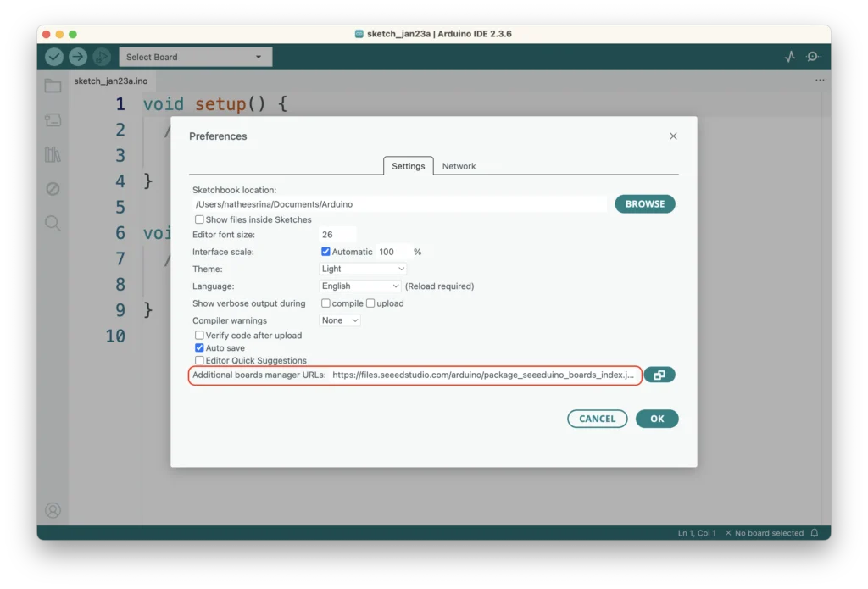This screenshot has height=589, width=868.
Task: Switch to the Network tab
Action: click(459, 166)
